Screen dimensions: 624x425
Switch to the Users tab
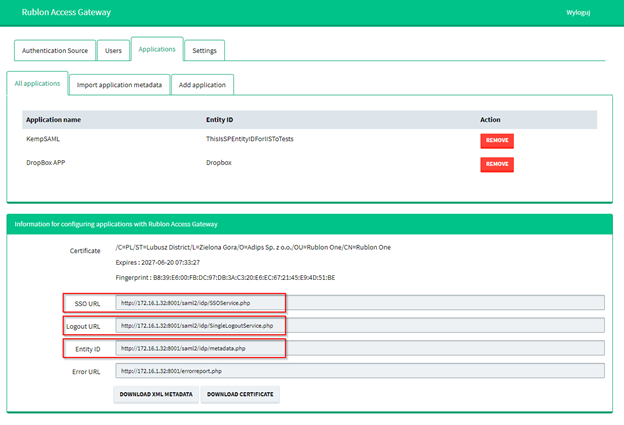tap(114, 50)
